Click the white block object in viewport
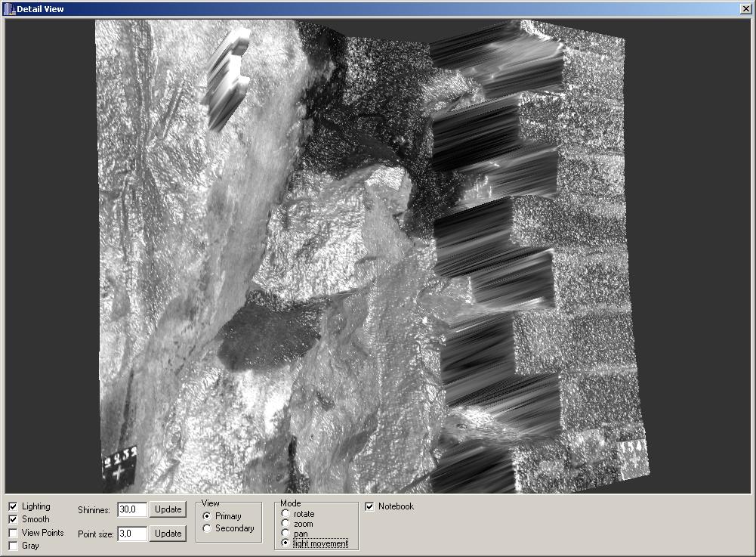 (x=227, y=78)
